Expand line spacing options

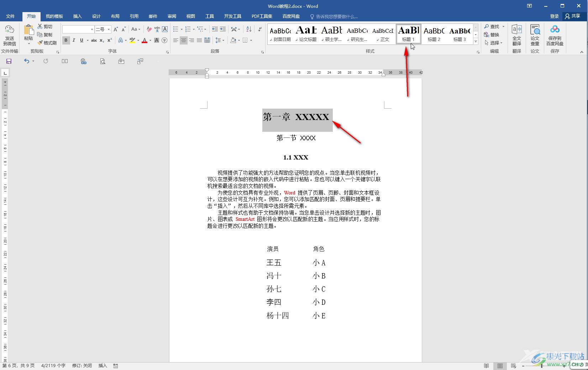pyautogui.click(x=220, y=40)
